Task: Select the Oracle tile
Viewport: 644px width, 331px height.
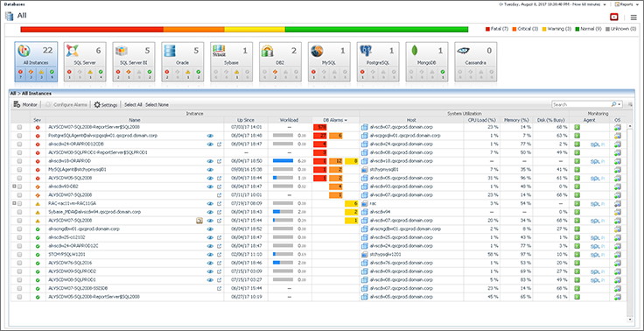Action: (x=182, y=62)
